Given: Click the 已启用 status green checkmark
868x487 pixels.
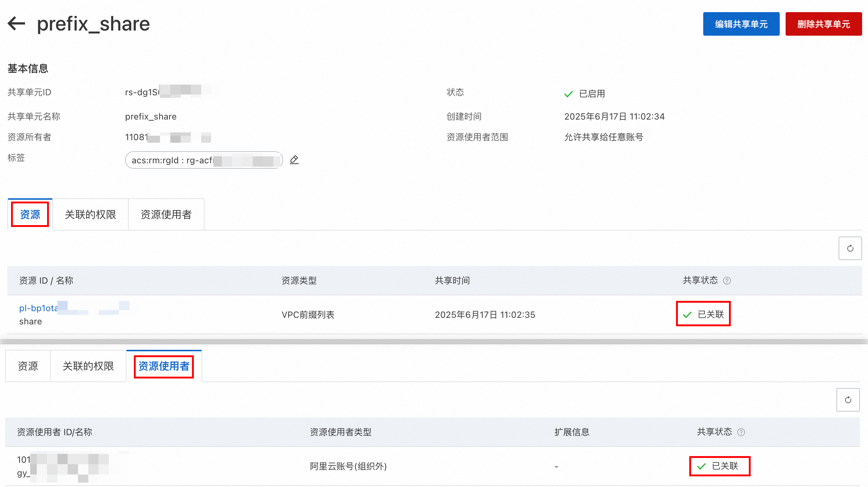Looking at the screenshot, I should (569, 94).
